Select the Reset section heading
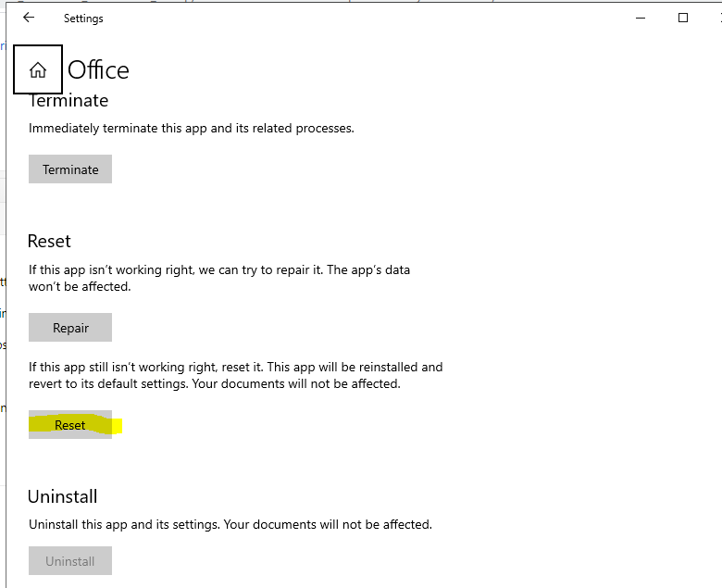The height and width of the screenshot is (588, 722). [49, 241]
